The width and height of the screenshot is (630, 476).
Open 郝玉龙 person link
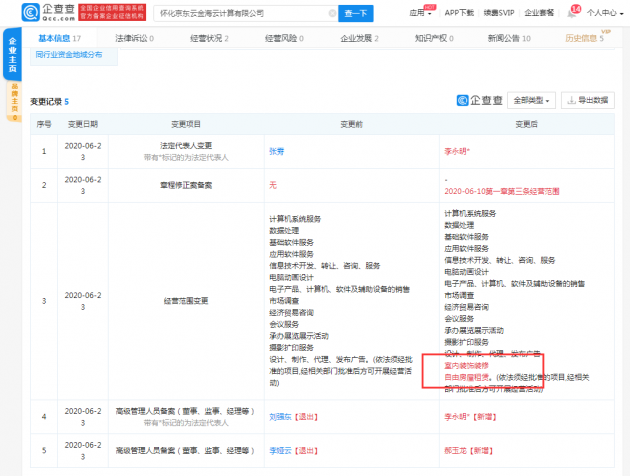pos(455,451)
